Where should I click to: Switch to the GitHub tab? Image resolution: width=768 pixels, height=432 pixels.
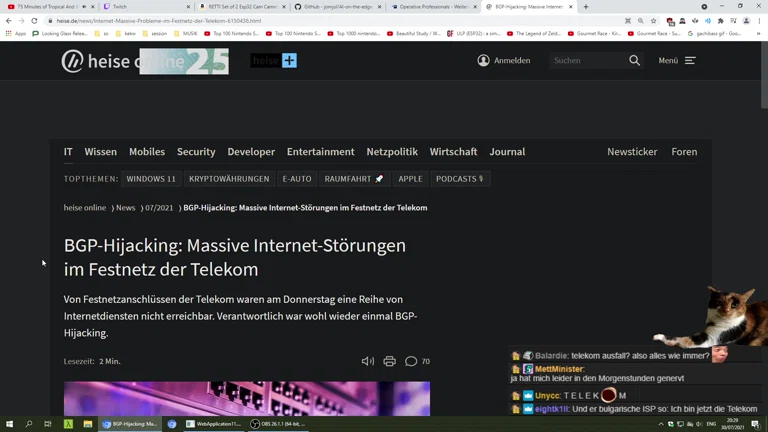pyautogui.click(x=336, y=7)
